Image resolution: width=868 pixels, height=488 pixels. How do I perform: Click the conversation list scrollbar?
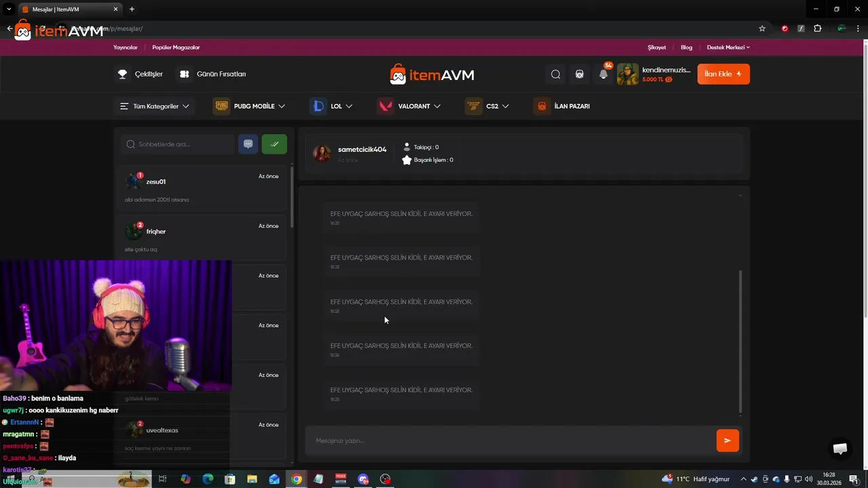(x=292, y=197)
